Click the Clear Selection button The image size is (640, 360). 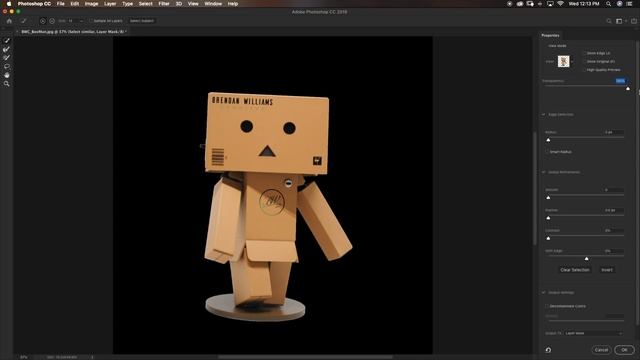click(575, 270)
